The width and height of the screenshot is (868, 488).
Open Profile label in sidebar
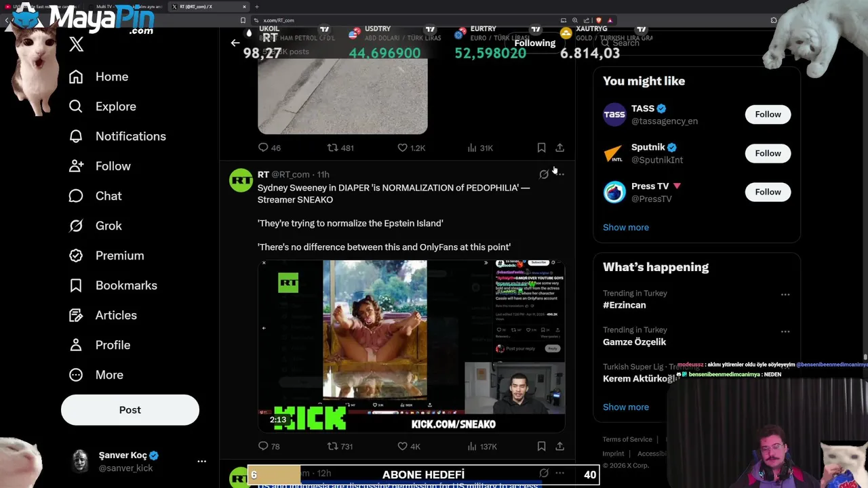click(113, 345)
